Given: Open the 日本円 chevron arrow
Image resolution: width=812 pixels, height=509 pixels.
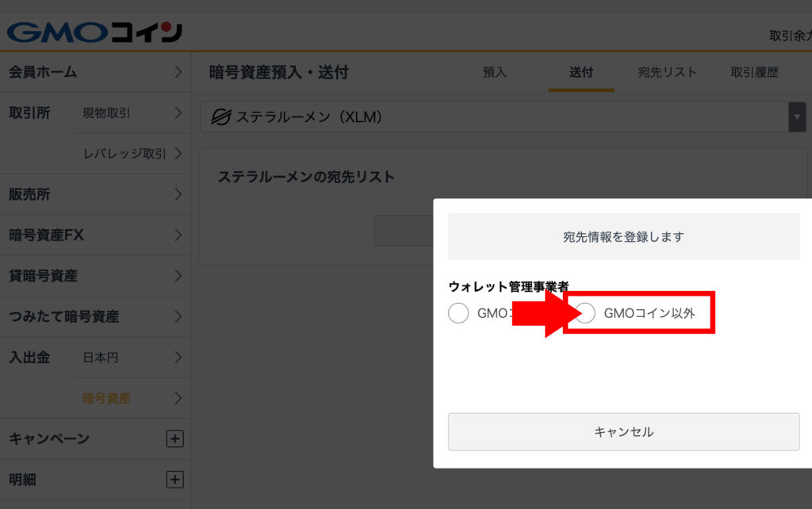Looking at the screenshot, I should click(178, 358).
